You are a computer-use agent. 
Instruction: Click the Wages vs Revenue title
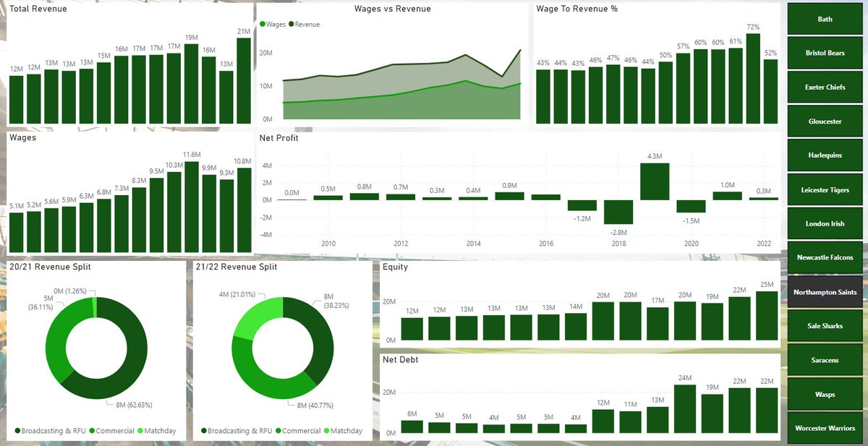(x=393, y=9)
